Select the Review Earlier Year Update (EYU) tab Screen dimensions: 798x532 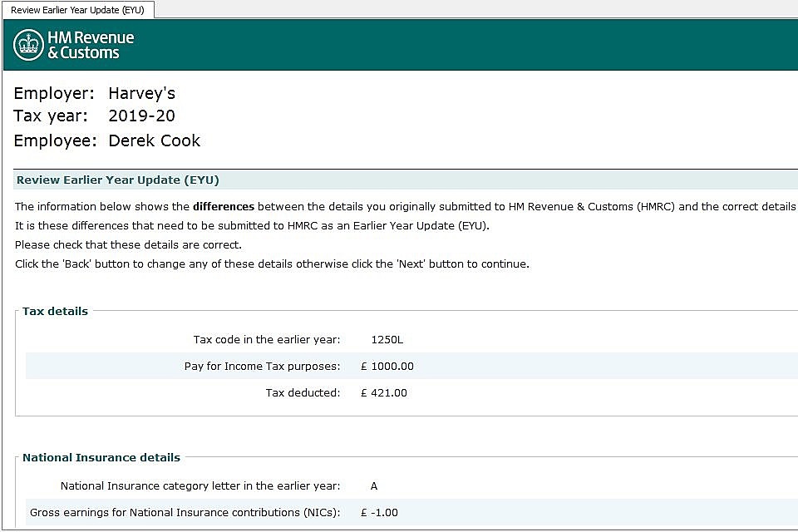77,9
